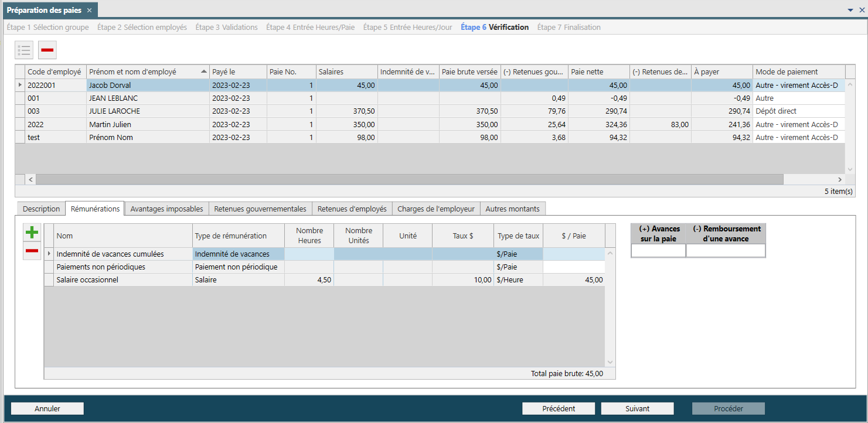The width and height of the screenshot is (868, 423).
Task: Open the Description tab
Action: [x=42, y=209]
